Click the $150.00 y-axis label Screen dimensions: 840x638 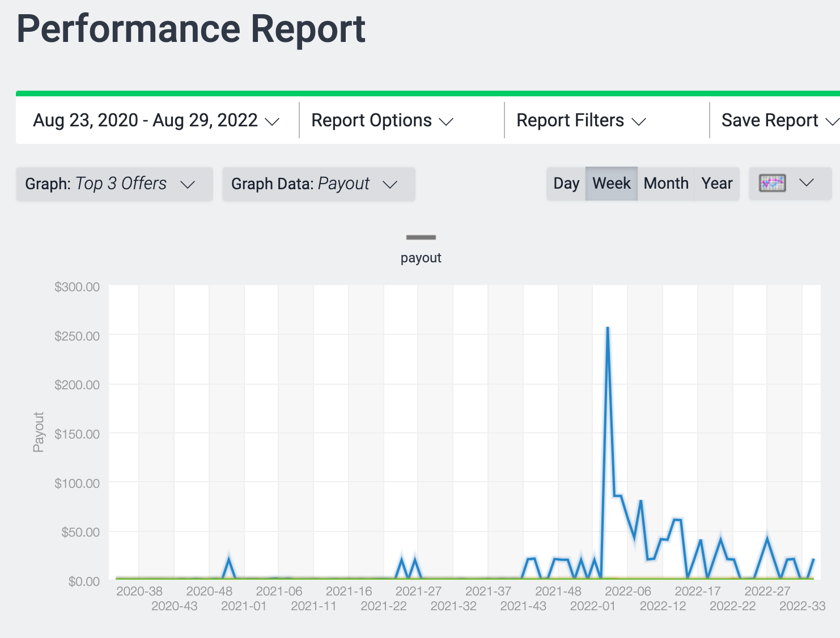click(77, 434)
